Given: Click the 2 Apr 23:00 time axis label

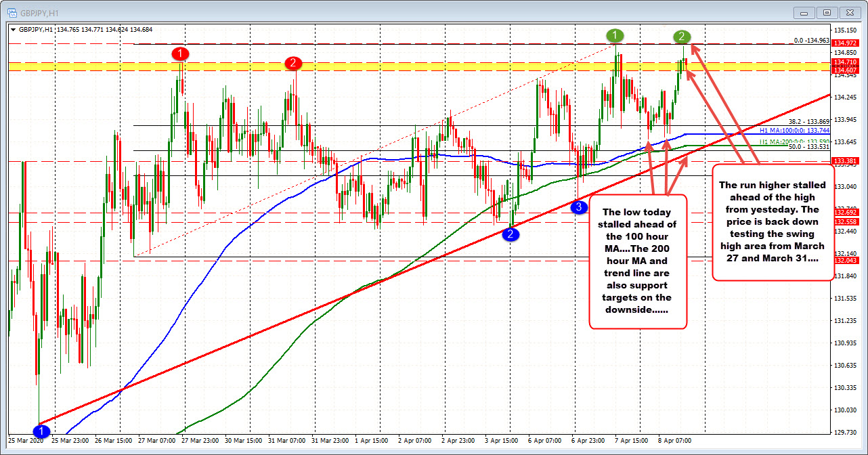Looking at the screenshot, I should (460, 440).
